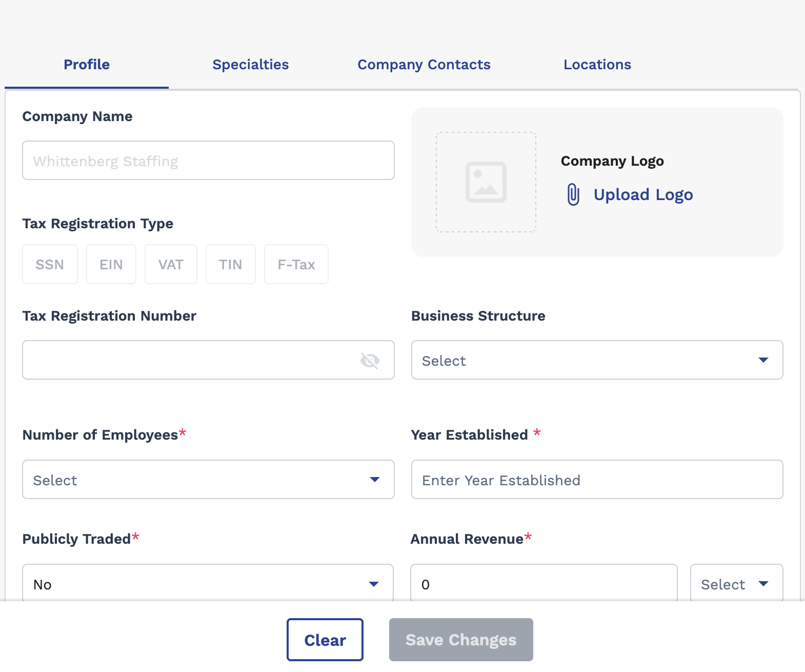
Task: Open the Annual Revenue unit dropdown
Action: pos(736,584)
